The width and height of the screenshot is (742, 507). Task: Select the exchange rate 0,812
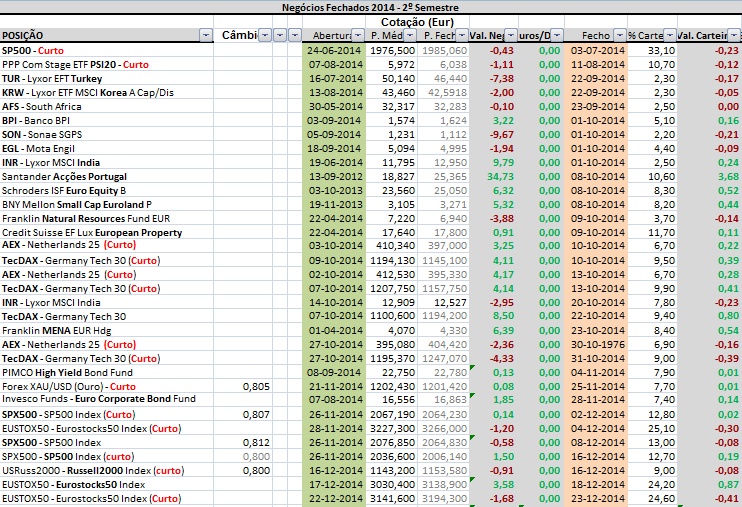243,443
